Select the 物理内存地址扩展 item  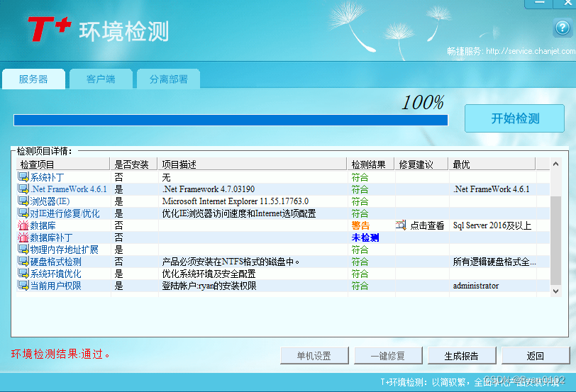(x=65, y=250)
